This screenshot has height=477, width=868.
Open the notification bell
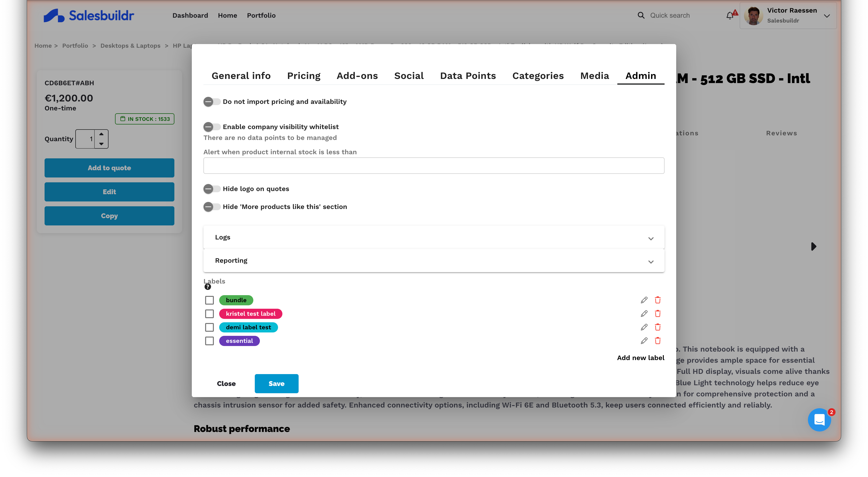729,15
